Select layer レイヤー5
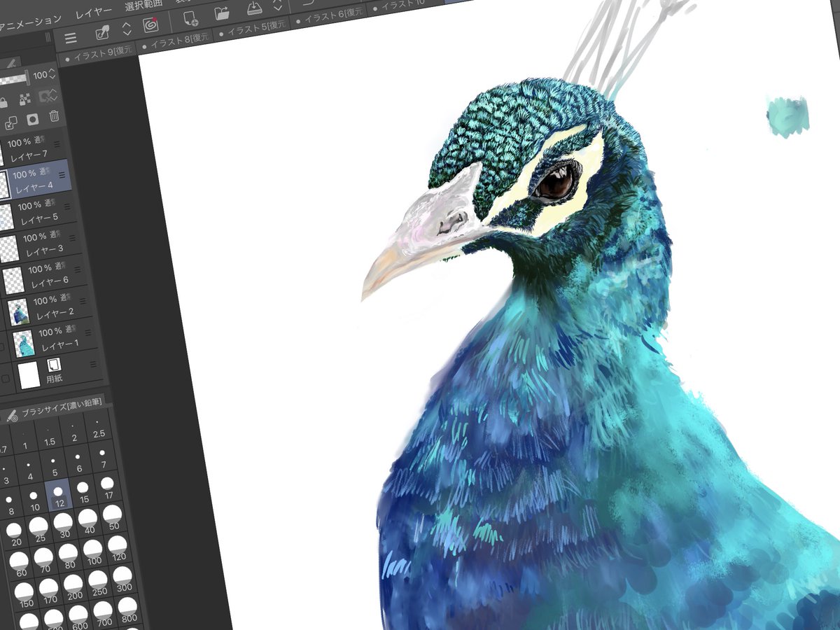840x630 pixels. (38, 212)
